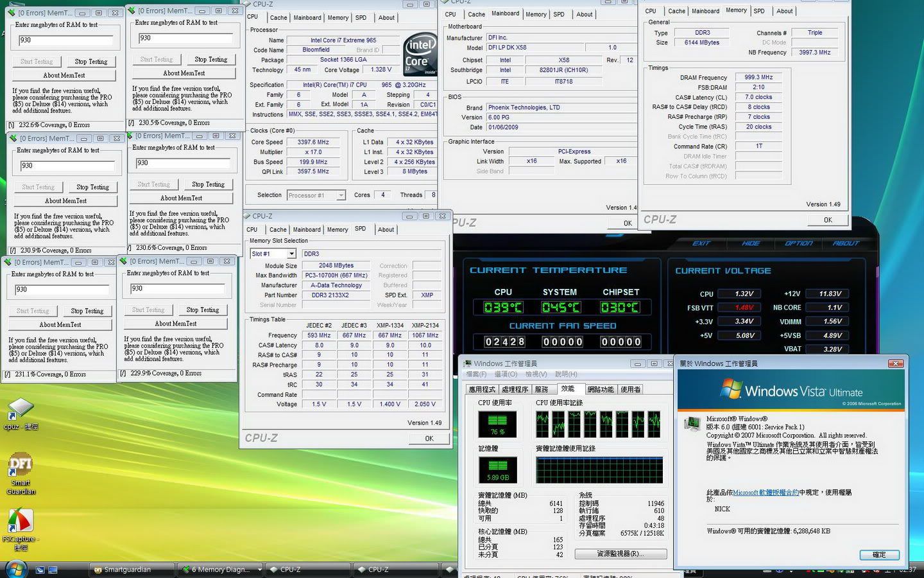Select the DRAM Frequency value '999.3 MHz'
The height and width of the screenshot is (578, 924).
click(x=758, y=77)
